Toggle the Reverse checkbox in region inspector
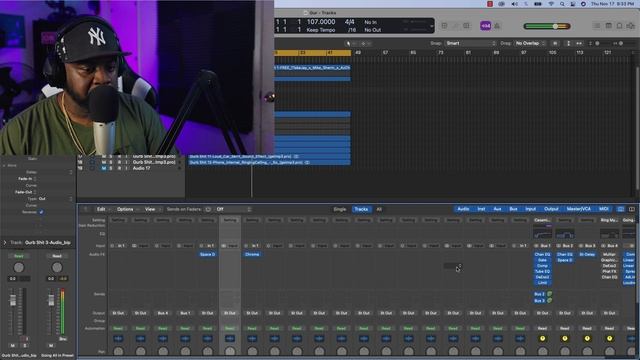The image size is (640, 360). [x=41, y=212]
